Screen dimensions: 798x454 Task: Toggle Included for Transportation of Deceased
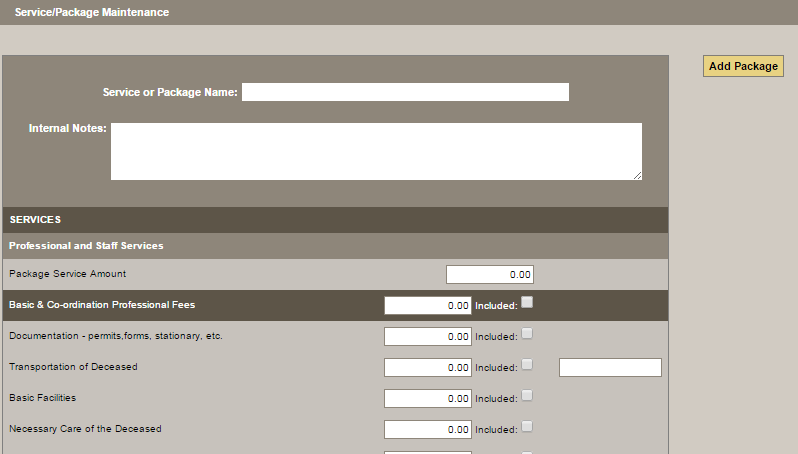(527, 364)
